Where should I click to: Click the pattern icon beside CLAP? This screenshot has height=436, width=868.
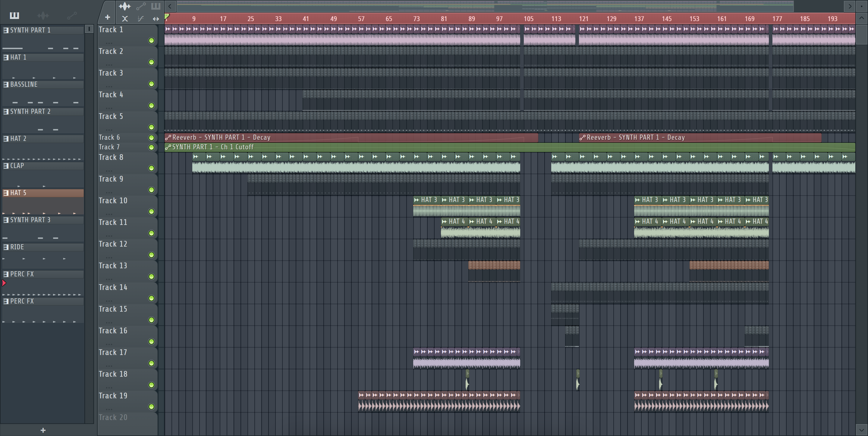tap(6, 166)
